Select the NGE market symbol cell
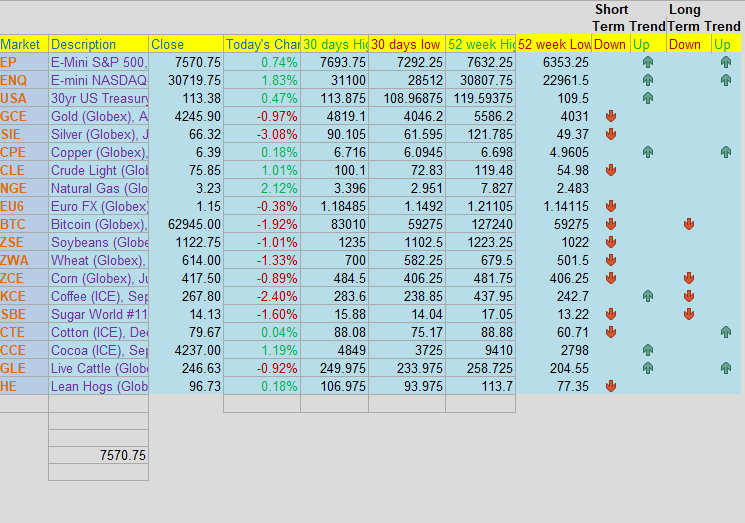 pyautogui.click(x=24, y=188)
